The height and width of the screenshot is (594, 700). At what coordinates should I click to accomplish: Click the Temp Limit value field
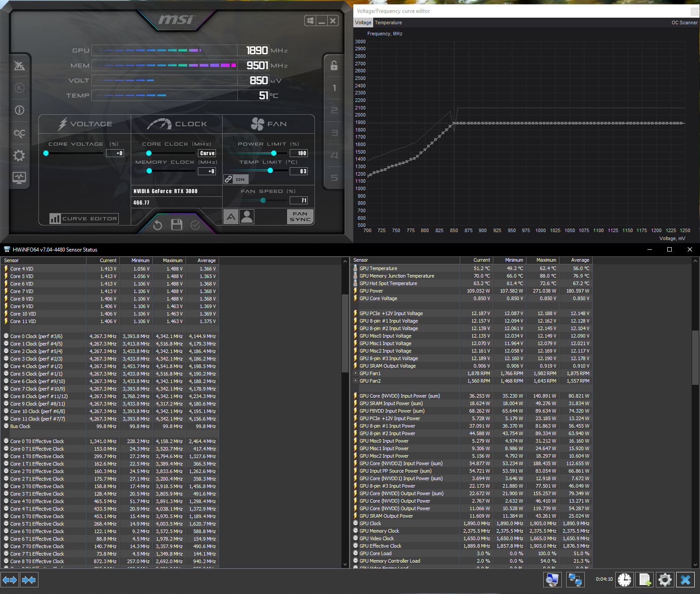(x=299, y=171)
